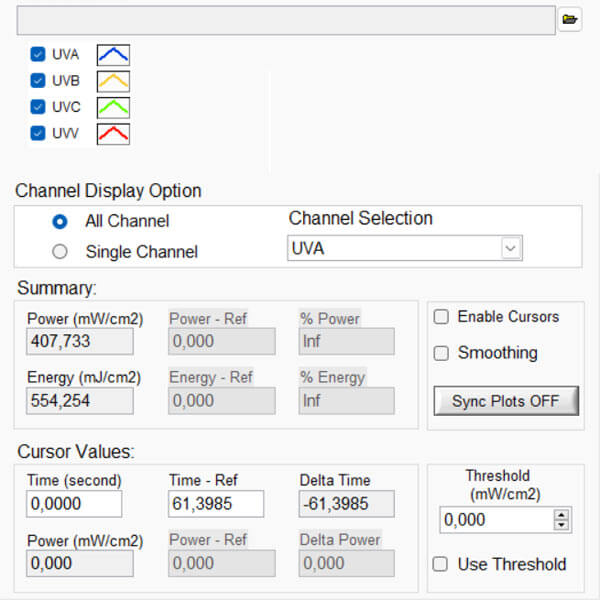The width and height of the screenshot is (600, 600).
Task: Uncheck the UVB channel checkbox
Action: (38, 81)
